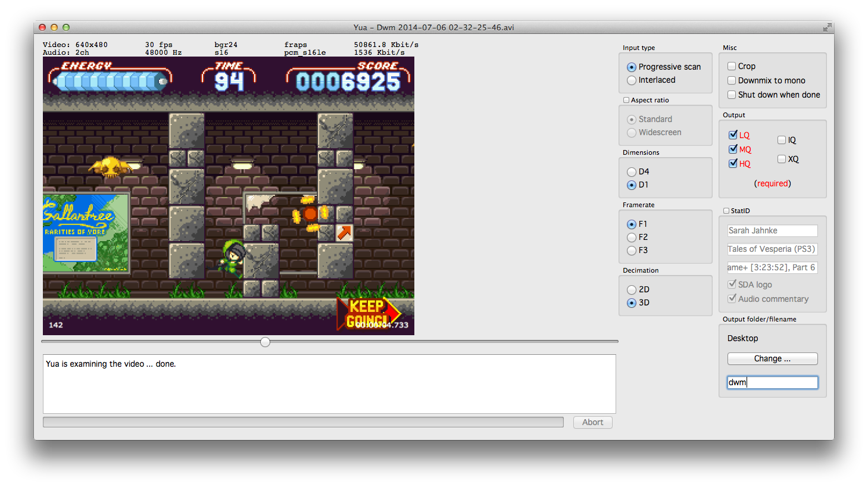Enable Downmix to mono option
This screenshot has width=868, height=487.
click(732, 80)
